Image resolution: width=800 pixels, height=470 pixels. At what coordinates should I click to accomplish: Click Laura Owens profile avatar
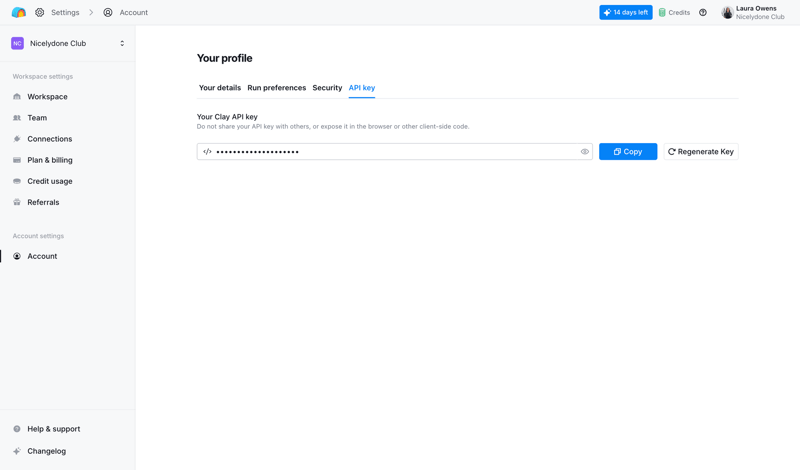727,12
